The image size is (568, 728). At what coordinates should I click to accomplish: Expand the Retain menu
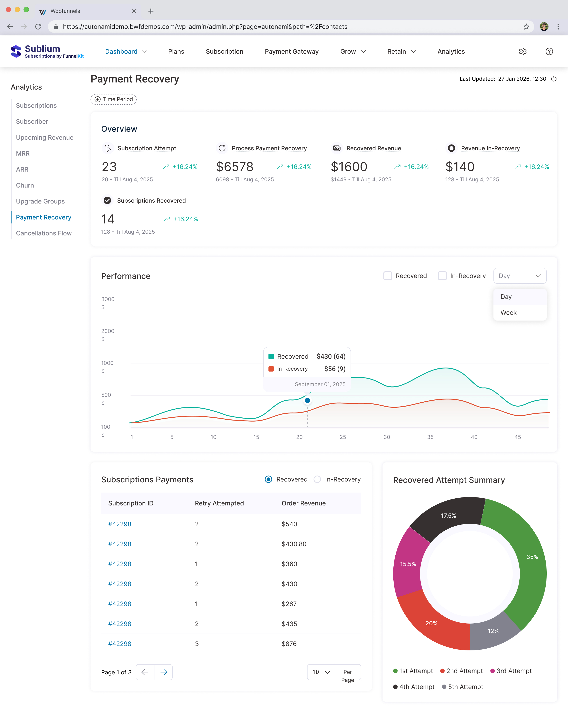401,51
